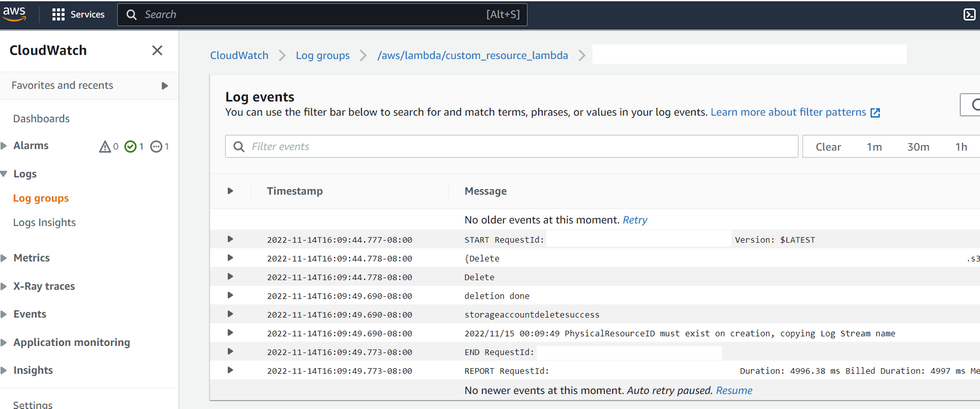Click the Message column header
980x409 pixels.
pyautogui.click(x=485, y=191)
